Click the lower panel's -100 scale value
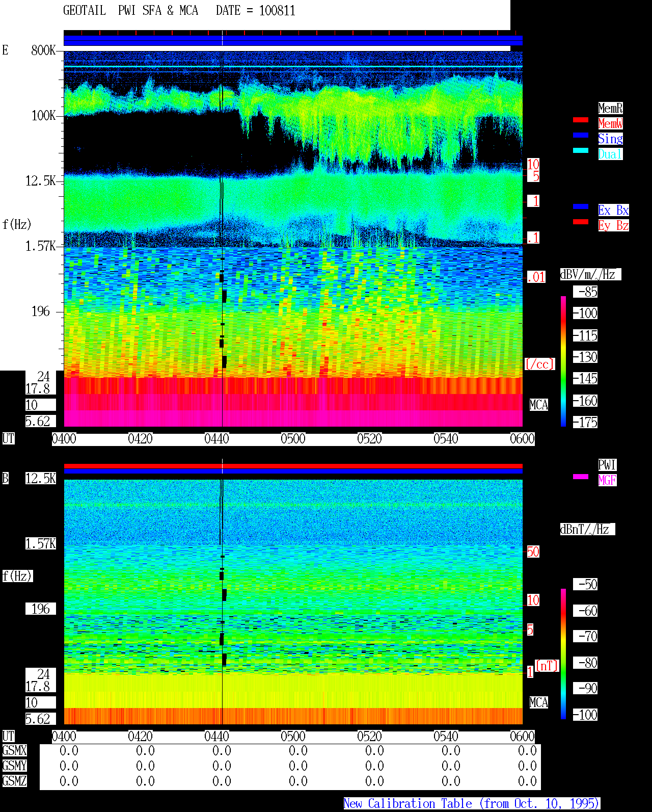 585,715
